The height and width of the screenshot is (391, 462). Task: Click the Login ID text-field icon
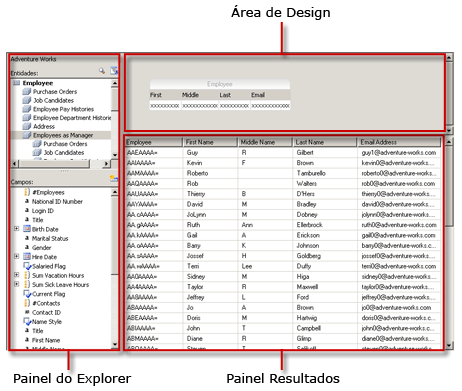click(27, 210)
